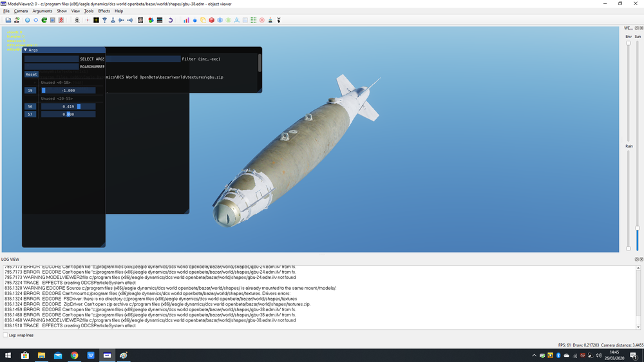Toggle the Log: wrap lines checkbox
The height and width of the screenshot is (362, 644).
[5, 336]
